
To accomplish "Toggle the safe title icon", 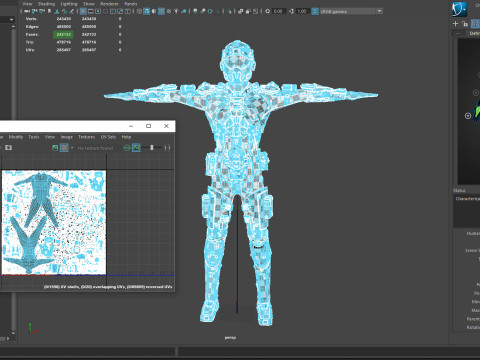I will [x=127, y=11].
